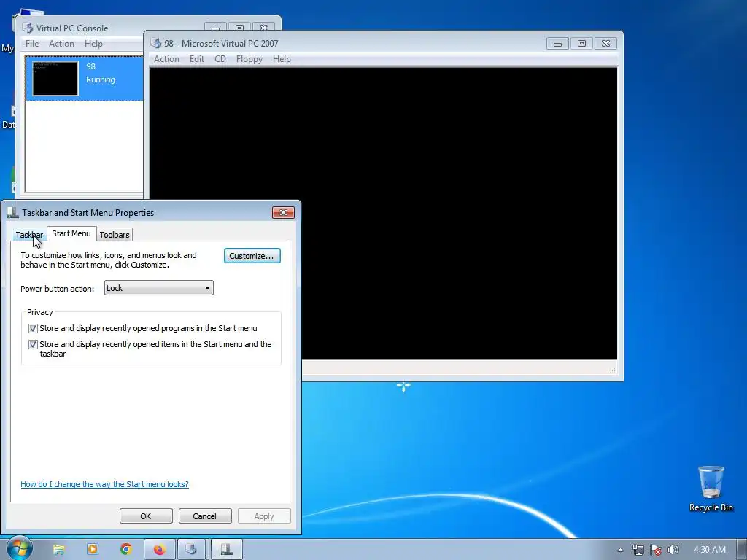Maximize the 98 Virtual PC window
The width and height of the screenshot is (747, 560).
pyautogui.click(x=581, y=44)
